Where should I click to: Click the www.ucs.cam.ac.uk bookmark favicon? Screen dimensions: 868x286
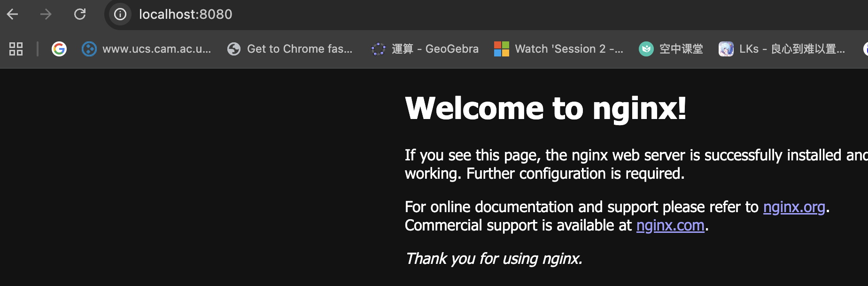89,49
